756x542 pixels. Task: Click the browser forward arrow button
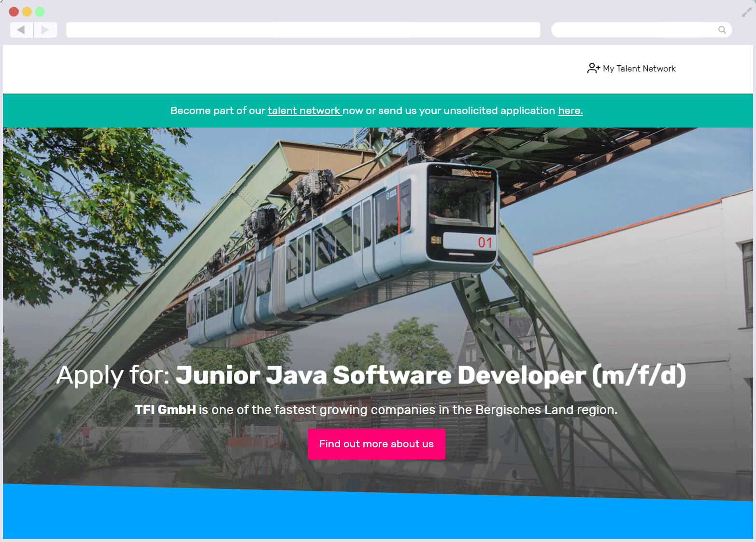45,30
